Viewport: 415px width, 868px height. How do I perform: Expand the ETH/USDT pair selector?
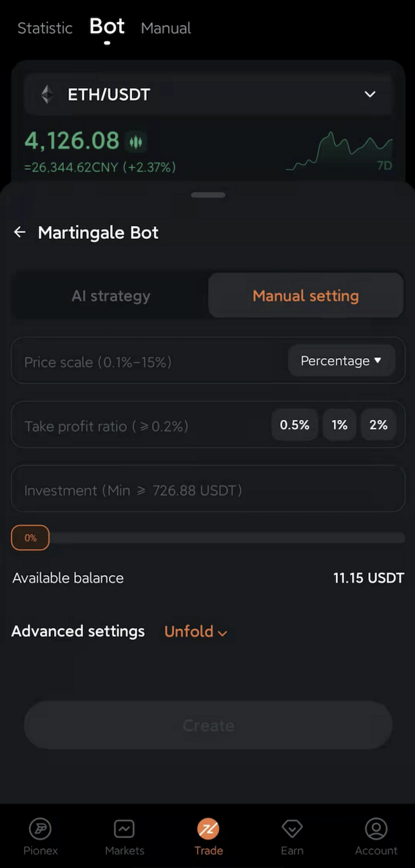tap(370, 95)
